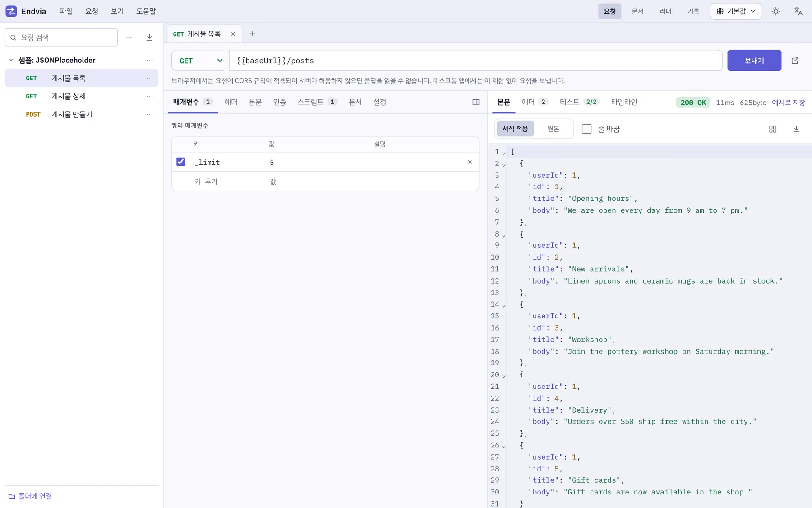Viewport: 812px width, 508px height.
Task: Open the 파일 menu
Action: (66, 11)
